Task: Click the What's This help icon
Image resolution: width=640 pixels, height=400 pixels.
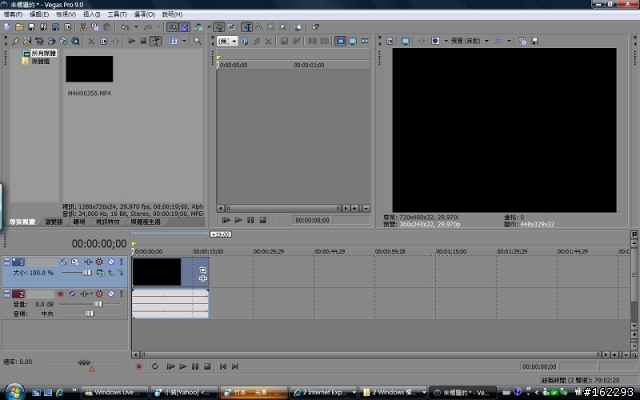Action: 315,27
